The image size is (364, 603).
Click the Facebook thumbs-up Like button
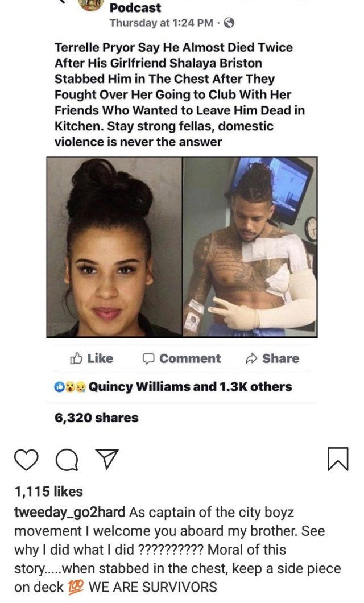pos(92,358)
